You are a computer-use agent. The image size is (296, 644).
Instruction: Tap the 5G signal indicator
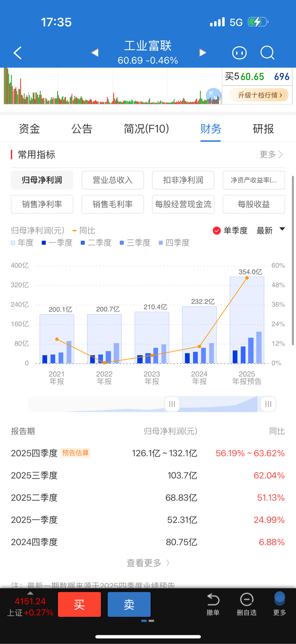coord(236,22)
